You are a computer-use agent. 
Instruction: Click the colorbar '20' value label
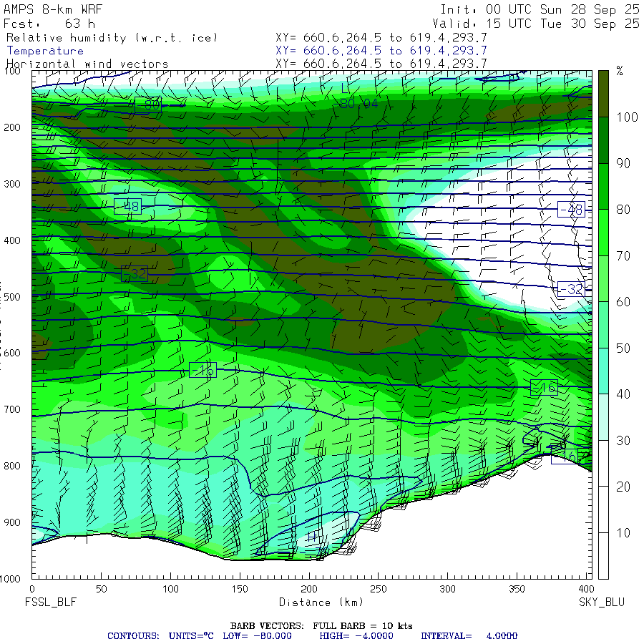click(623, 487)
